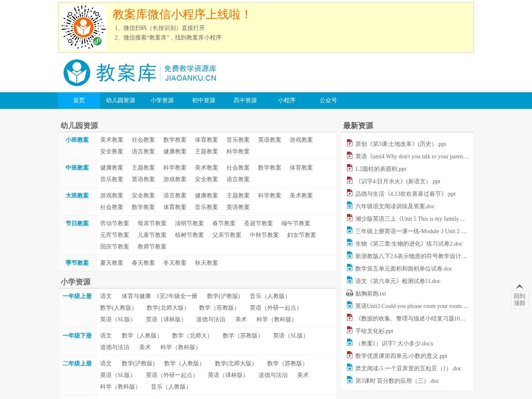Open the 季节教案 category link
This screenshot has height=399, width=532.
(77, 263)
